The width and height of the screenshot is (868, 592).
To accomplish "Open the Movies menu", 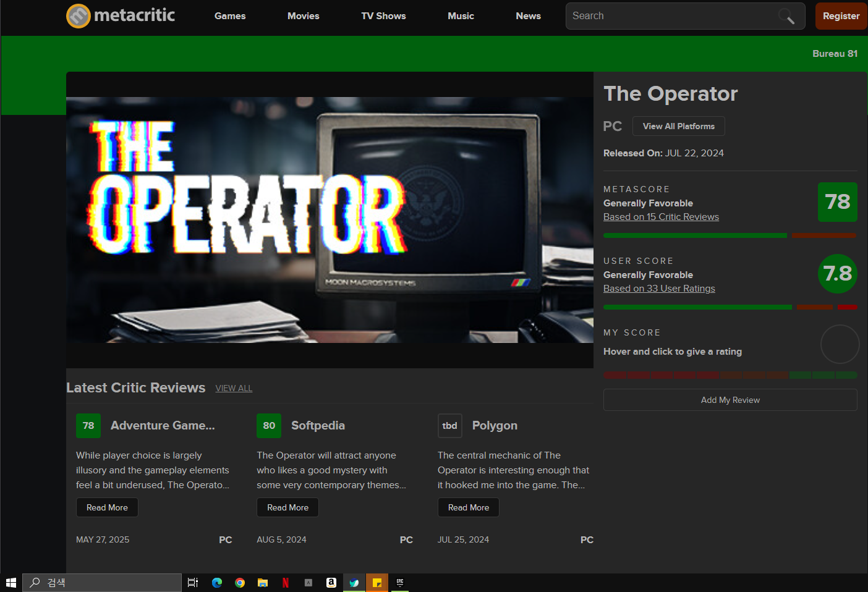I will click(x=304, y=16).
